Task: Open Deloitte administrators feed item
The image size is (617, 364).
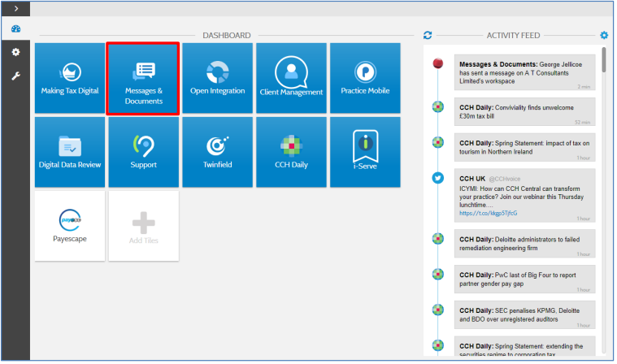Action: 524,244
